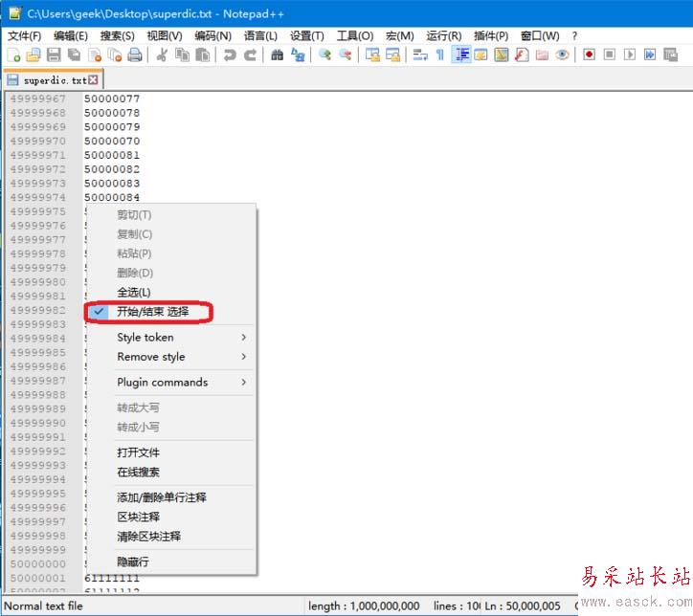Click the Save file floppy icon

(54, 55)
